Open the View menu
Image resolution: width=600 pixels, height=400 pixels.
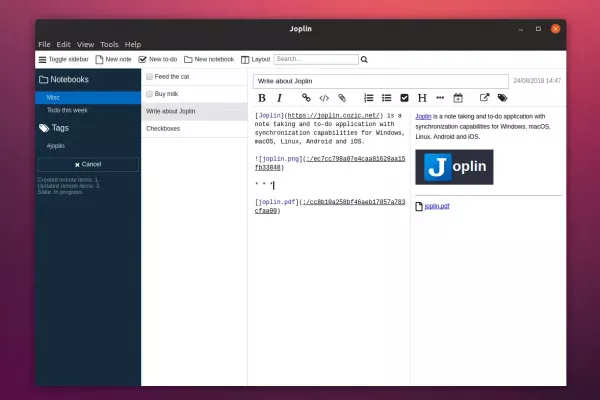click(x=85, y=45)
